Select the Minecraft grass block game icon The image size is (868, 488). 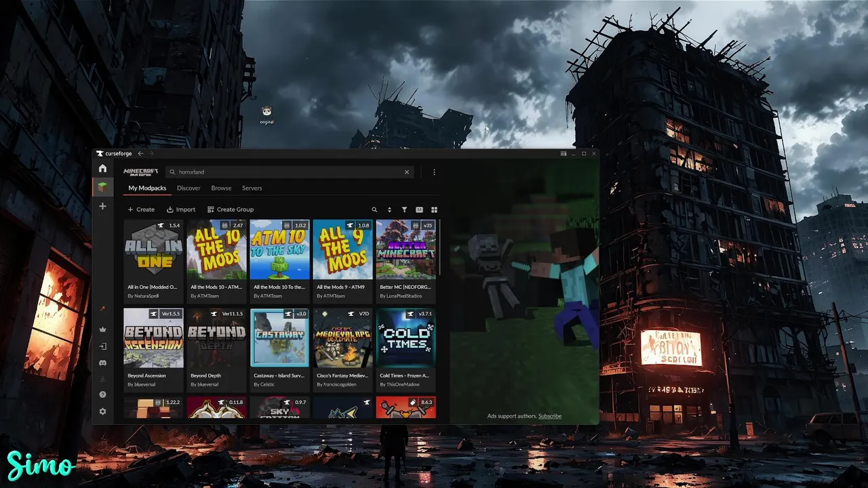point(102,187)
